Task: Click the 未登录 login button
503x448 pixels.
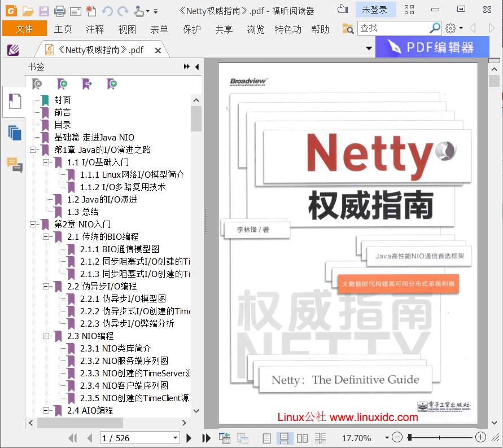Action: (x=374, y=10)
